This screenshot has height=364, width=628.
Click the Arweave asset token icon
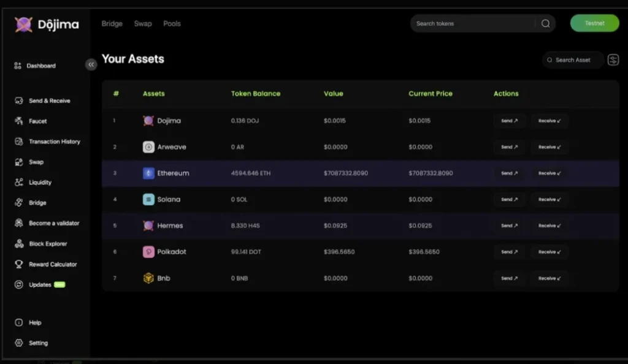coord(148,147)
